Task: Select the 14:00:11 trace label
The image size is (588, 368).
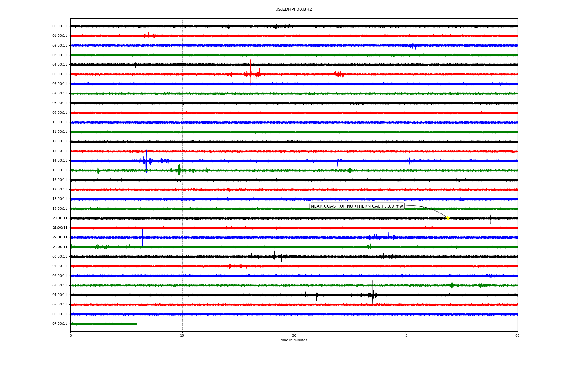Action: click(60, 161)
